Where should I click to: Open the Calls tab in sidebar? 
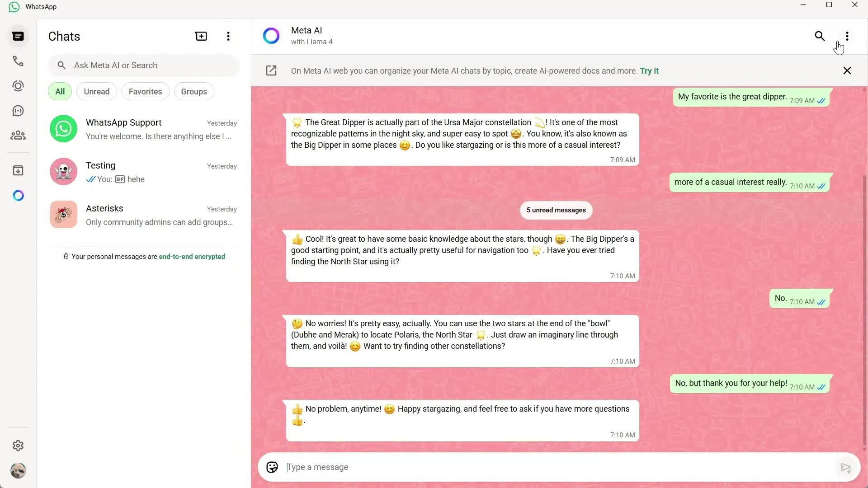(18, 61)
